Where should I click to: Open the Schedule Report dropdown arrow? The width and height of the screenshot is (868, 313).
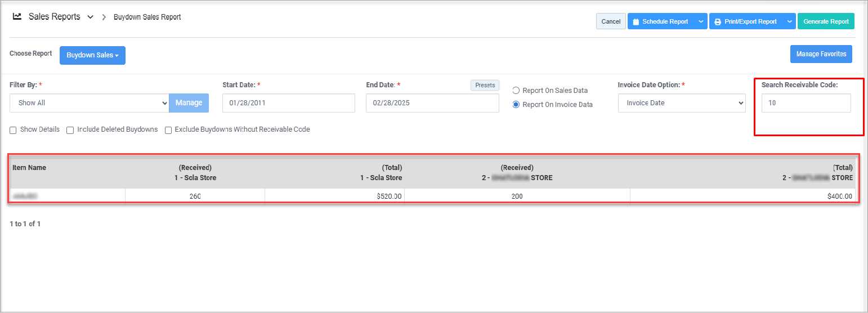pyautogui.click(x=701, y=22)
